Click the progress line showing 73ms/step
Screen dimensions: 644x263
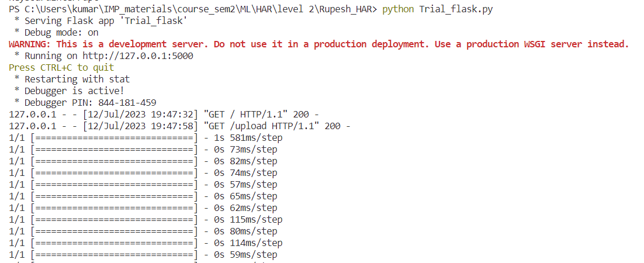point(143,150)
